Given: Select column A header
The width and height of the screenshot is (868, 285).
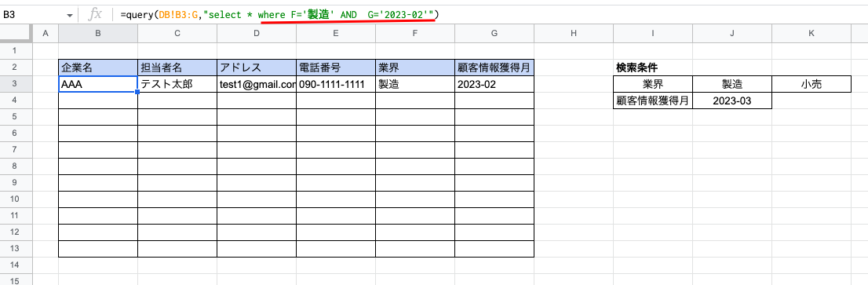Looking at the screenshot, I should click(x=46, y=34).
